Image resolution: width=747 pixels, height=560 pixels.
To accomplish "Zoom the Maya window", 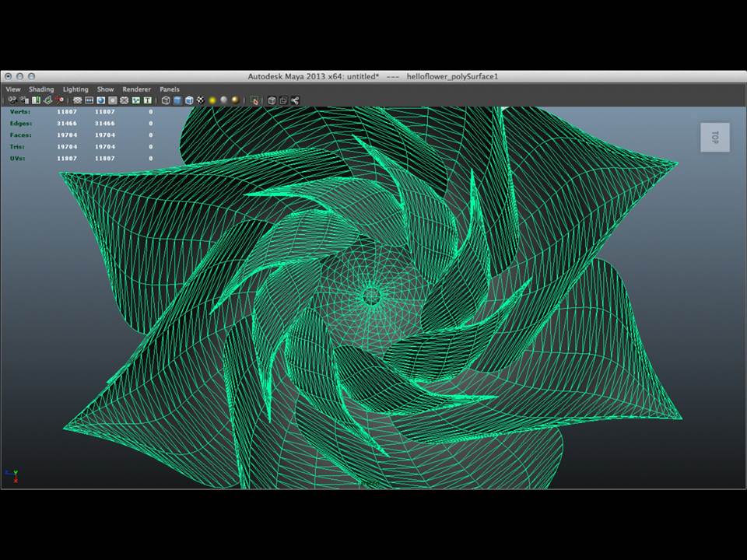I will tap(31, 76).
